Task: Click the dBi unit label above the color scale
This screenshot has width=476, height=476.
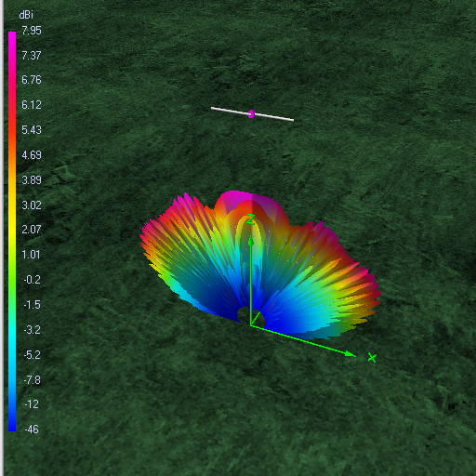Action: point(26,15)
